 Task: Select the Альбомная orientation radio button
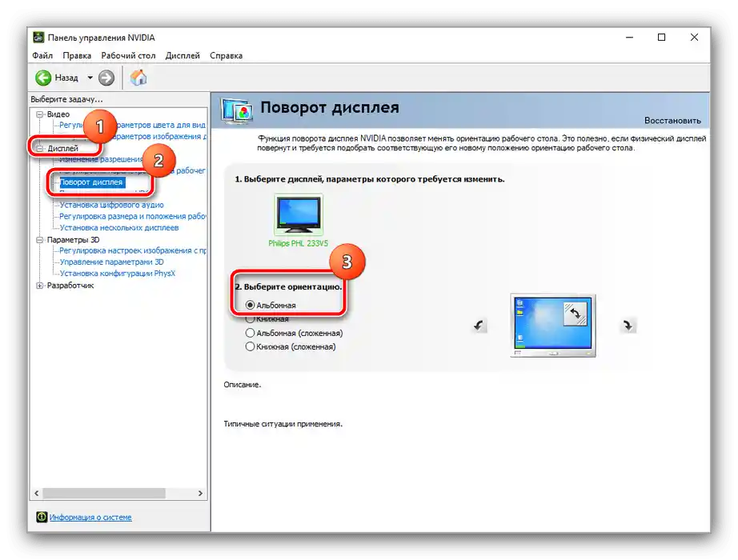250,305
